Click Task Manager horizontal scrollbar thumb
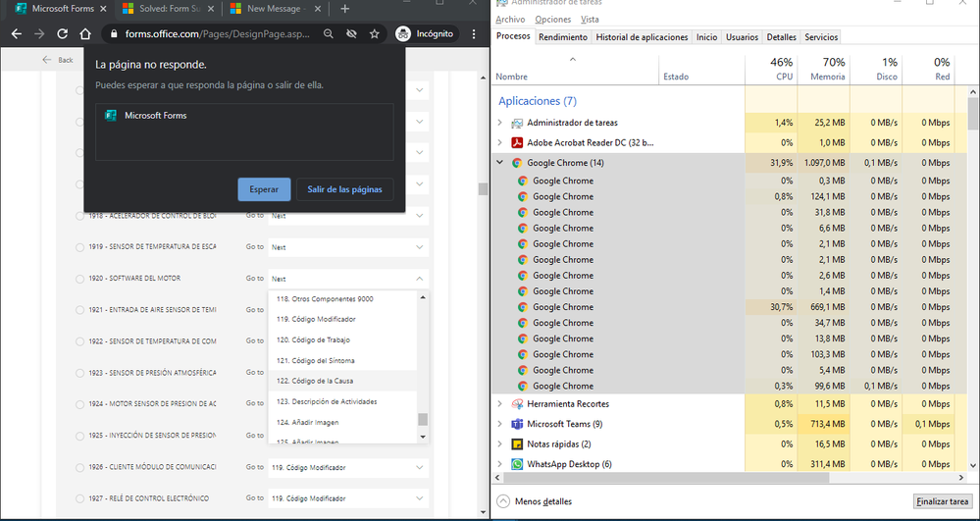Screen dimensions: 980x521 666,477
